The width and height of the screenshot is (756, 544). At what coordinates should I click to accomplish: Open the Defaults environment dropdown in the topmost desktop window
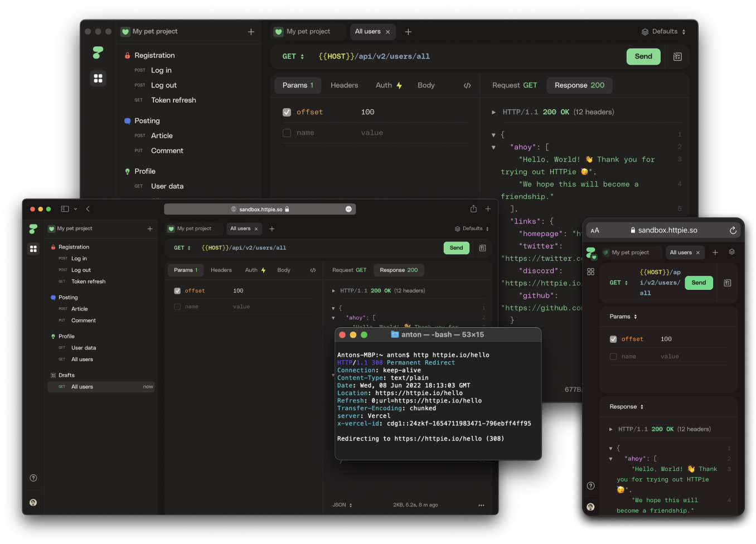click(x=663, y=32)
